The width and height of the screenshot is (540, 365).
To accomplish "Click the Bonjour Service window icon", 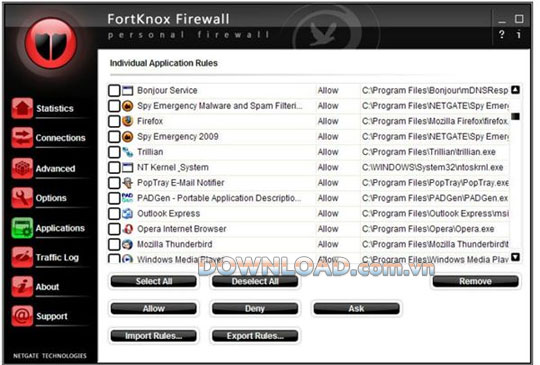I will pyautogui.click(x=127, y=91).
